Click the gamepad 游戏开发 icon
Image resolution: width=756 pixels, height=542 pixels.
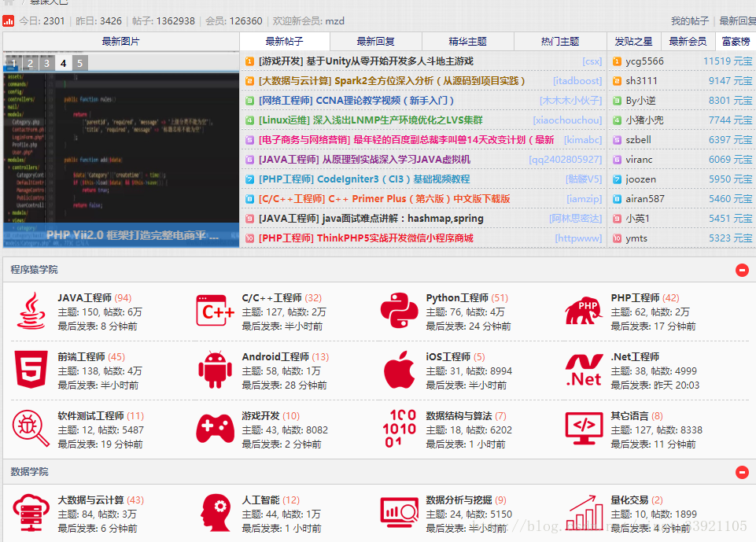215,429
